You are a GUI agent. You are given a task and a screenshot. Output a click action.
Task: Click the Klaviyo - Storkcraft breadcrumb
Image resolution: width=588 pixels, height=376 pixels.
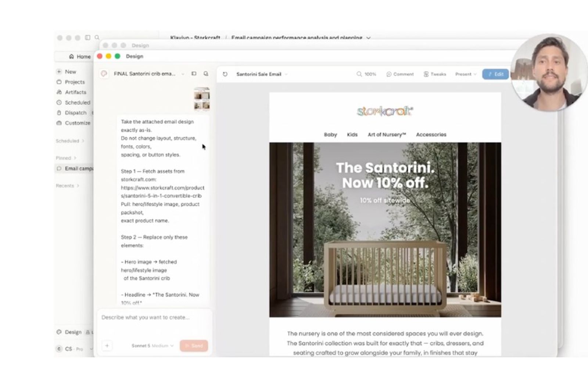(x=195, y=37)
